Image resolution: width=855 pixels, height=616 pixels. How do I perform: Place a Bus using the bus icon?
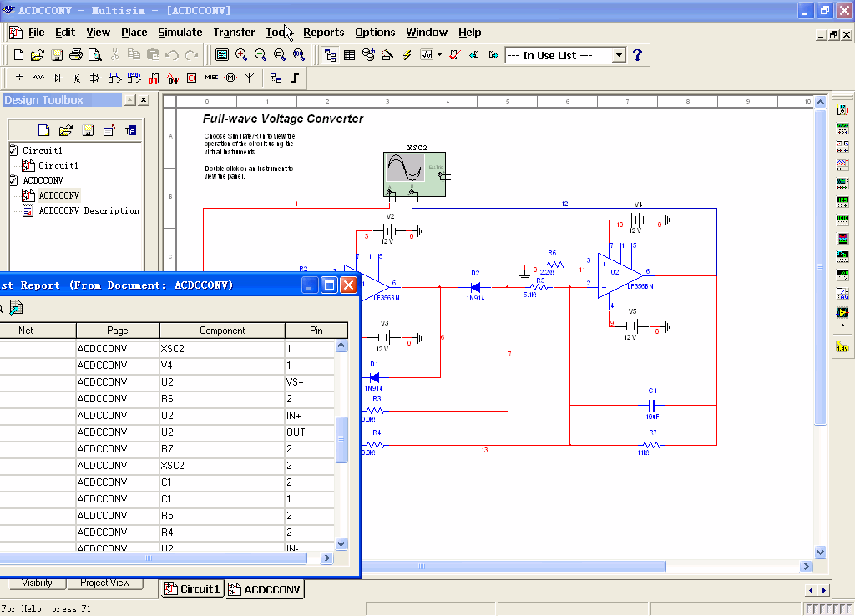(x=295, y=78)
